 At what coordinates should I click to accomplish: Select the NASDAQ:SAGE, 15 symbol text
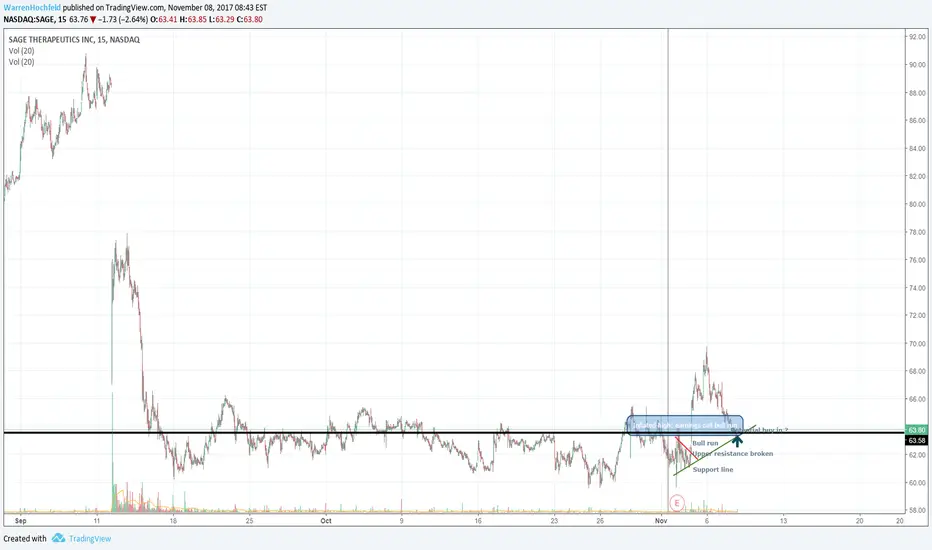pyautogui.click(x=35, y=20)
